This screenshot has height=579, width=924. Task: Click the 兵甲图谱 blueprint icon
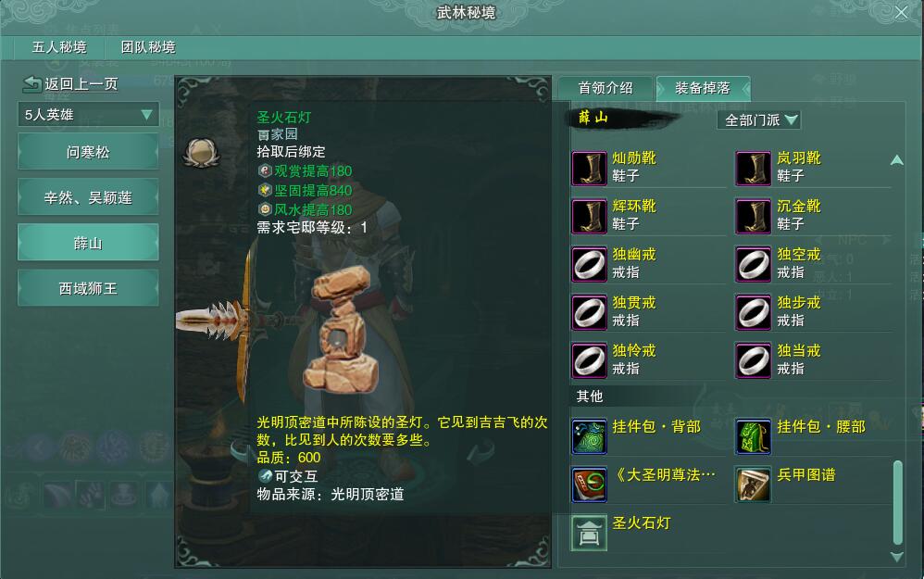[x=753, y=485]
